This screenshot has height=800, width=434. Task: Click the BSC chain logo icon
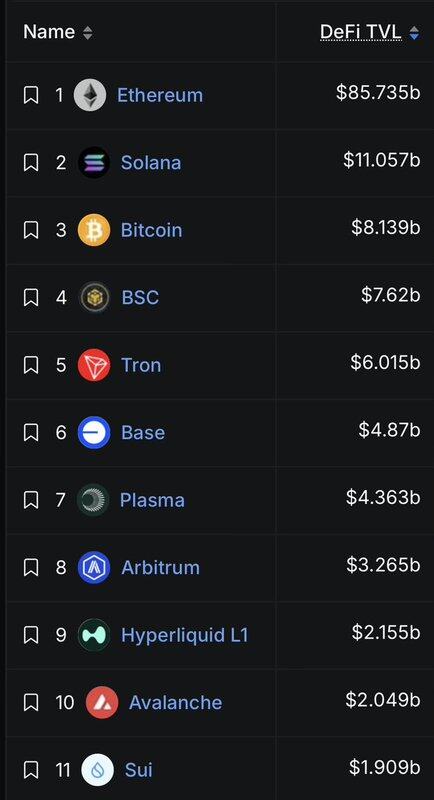coord(94,297)
